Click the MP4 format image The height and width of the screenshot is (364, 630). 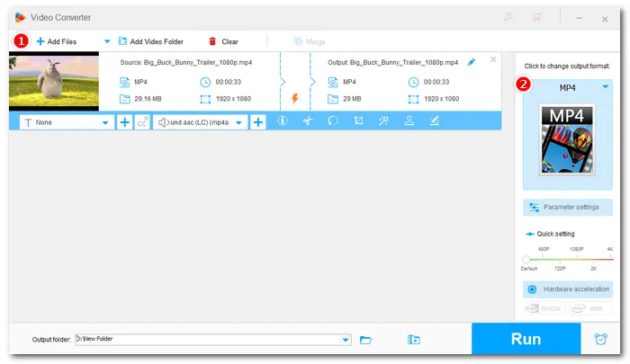567,139
